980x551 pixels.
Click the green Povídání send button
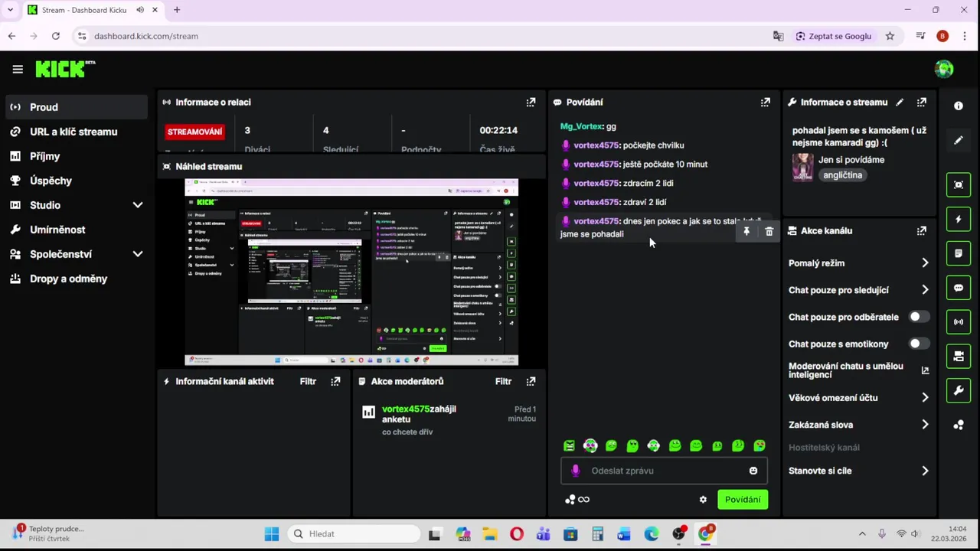(743, 500)
